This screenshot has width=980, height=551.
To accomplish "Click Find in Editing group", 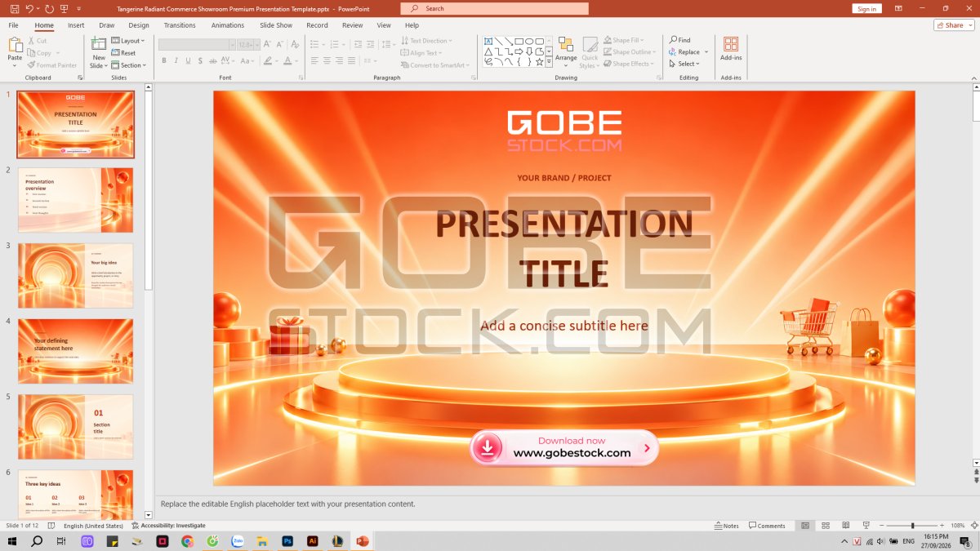I will tap(679, 40).
